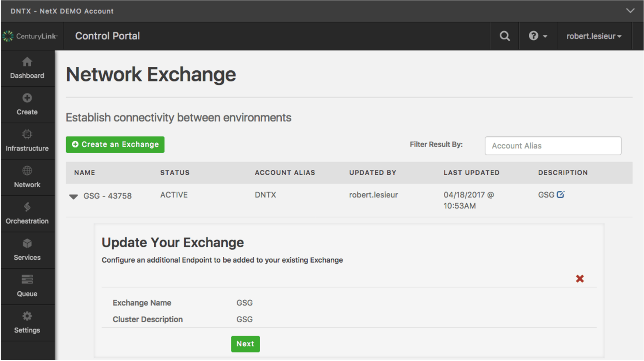Click the search magnifier icon
The image size is (644, 361).
[505, 36]
